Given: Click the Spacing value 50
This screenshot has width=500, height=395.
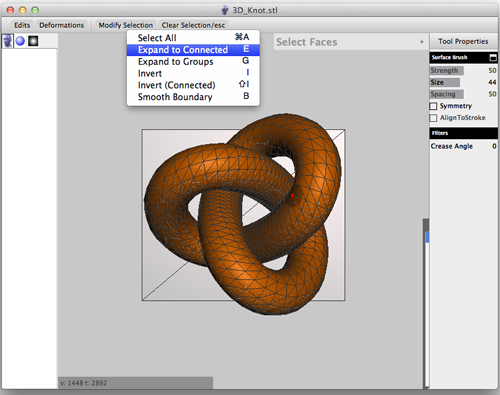Looking at the screenshot, I should [492, 94].
